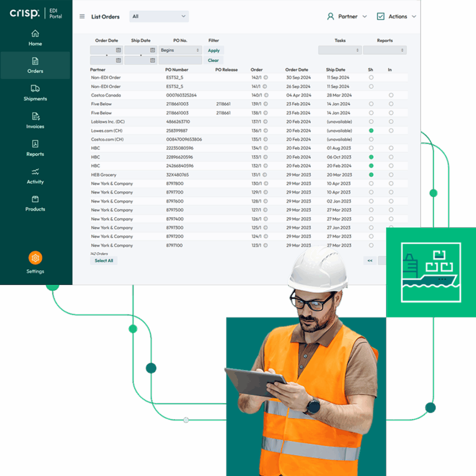Open the Actions menu
476x476 pixels.
click(x=396, y=15)
